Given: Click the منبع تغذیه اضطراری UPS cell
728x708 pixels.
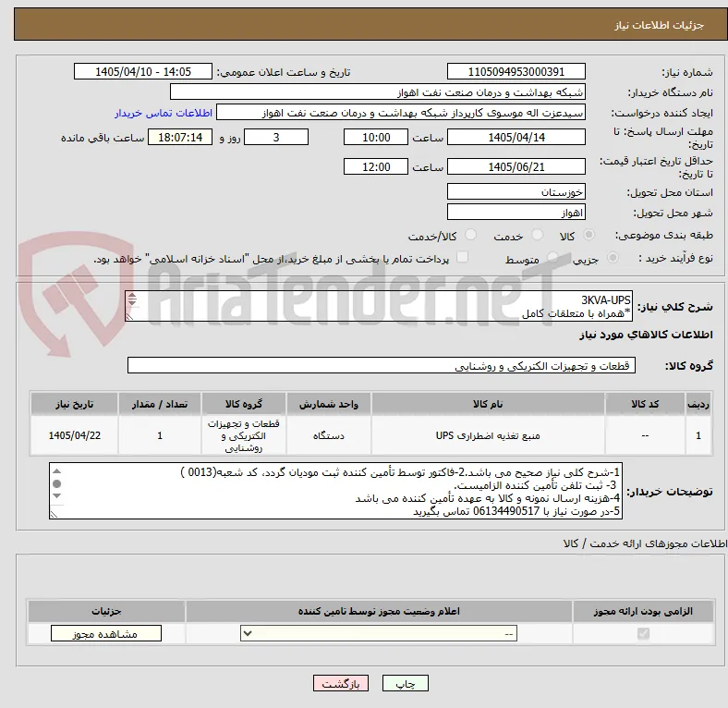Looking at the screenshot, I should pos(488,435).
